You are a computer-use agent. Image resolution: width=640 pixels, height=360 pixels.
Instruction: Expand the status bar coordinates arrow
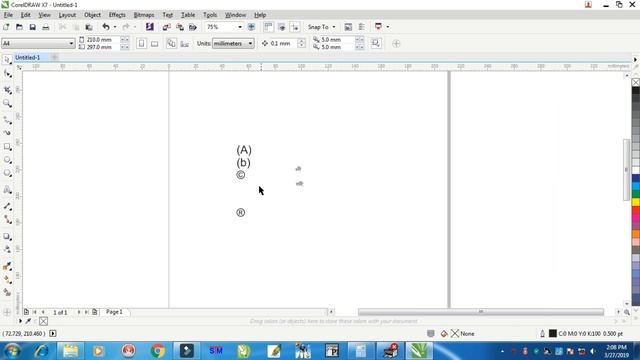[x=53, y=333]
